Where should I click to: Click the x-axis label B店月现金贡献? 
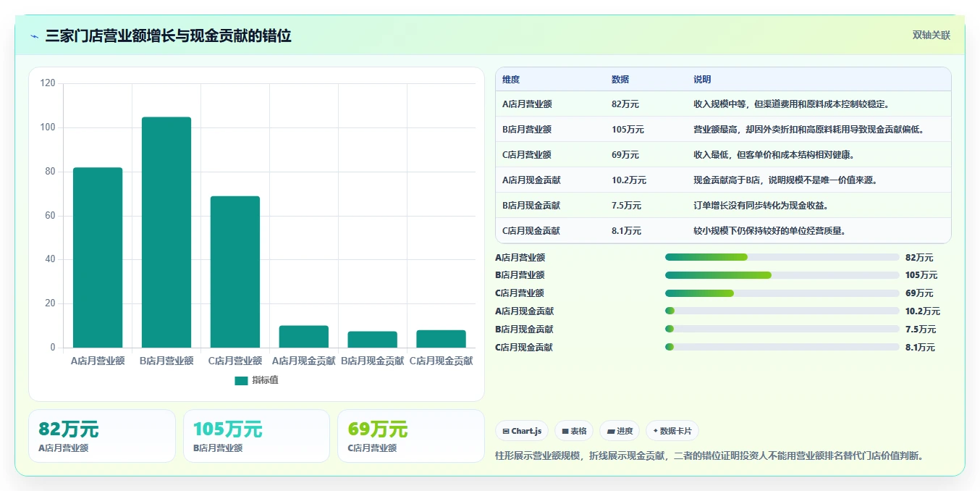pos(373,361)
